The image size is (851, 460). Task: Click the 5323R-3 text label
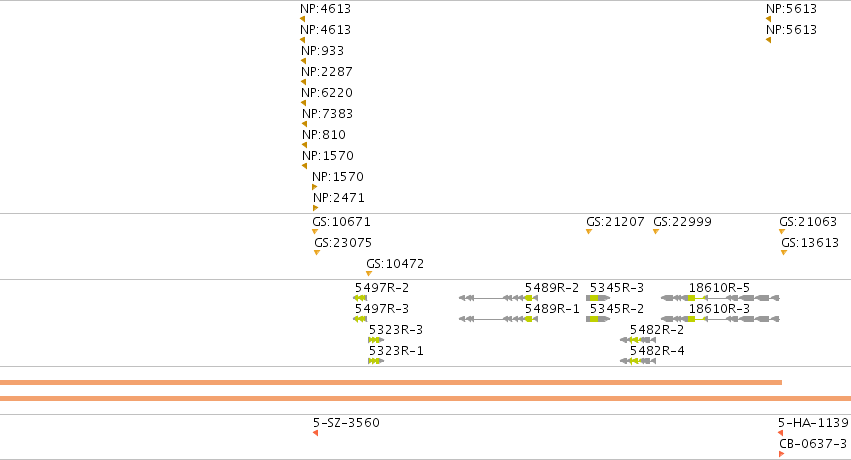[396, 330]
